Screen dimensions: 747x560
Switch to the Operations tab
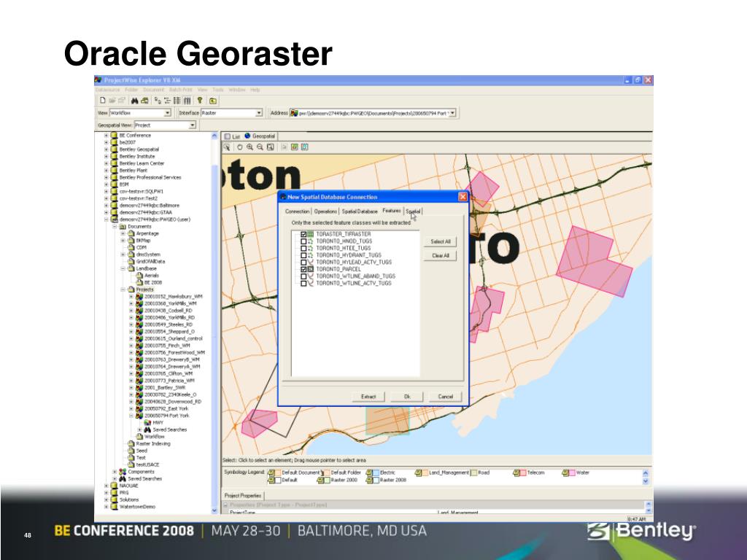pyautogui.click(x=325, y=211)
